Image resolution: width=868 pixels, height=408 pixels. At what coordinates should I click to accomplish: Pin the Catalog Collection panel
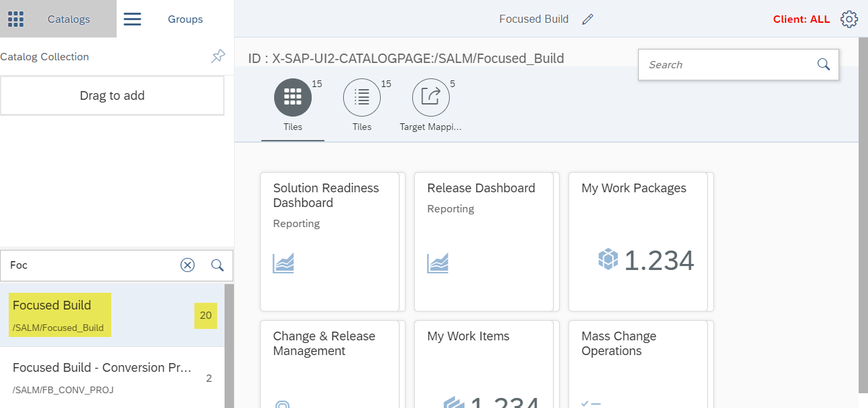tap(218, 56)
